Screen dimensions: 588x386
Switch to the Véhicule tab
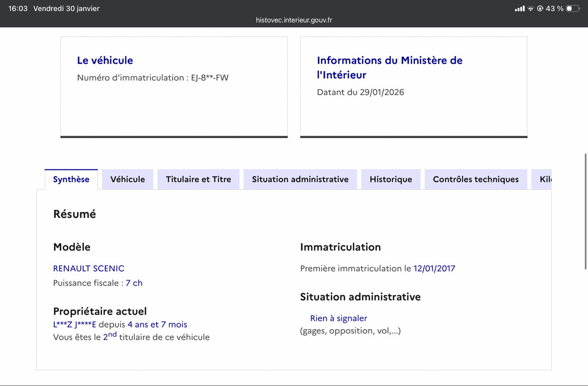click(x=127, y=179)
